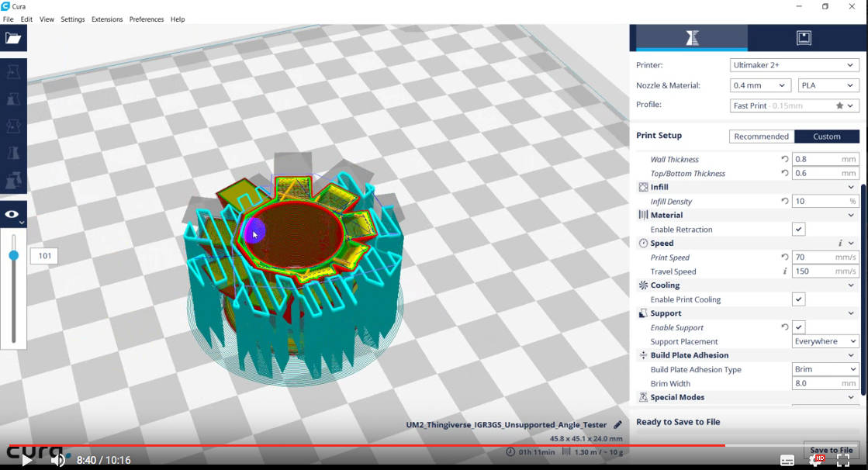
Task: Open the Preferences menu
Action: pos(147,19)
